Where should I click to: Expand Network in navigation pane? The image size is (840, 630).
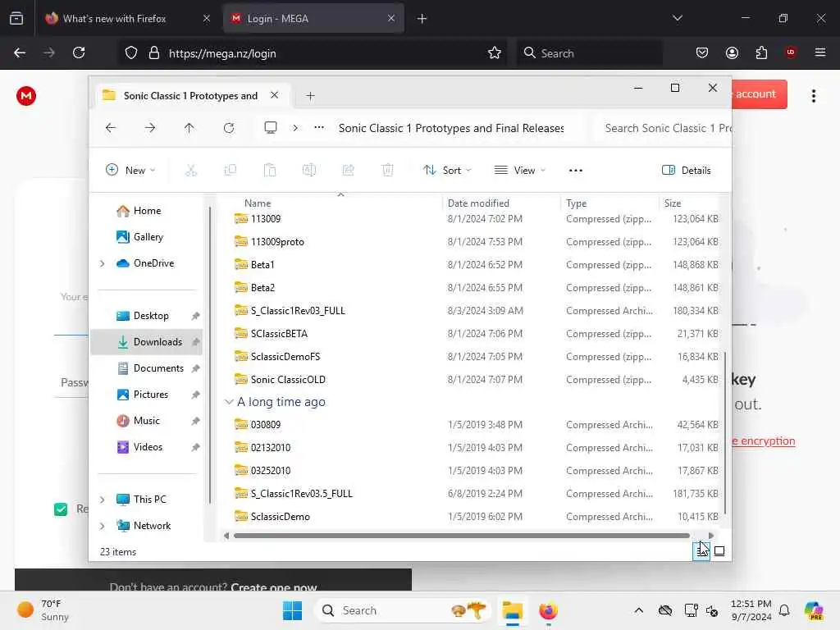coord(102,526)
